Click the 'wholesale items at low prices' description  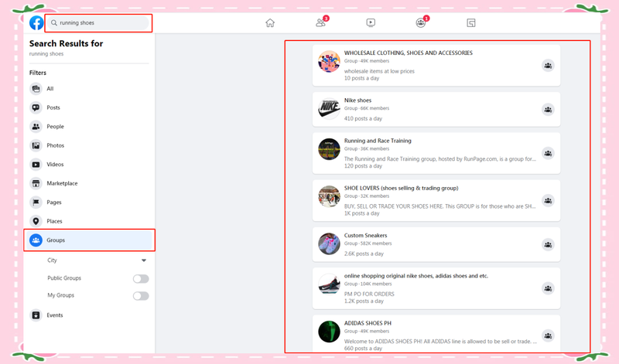pos(379,71)
